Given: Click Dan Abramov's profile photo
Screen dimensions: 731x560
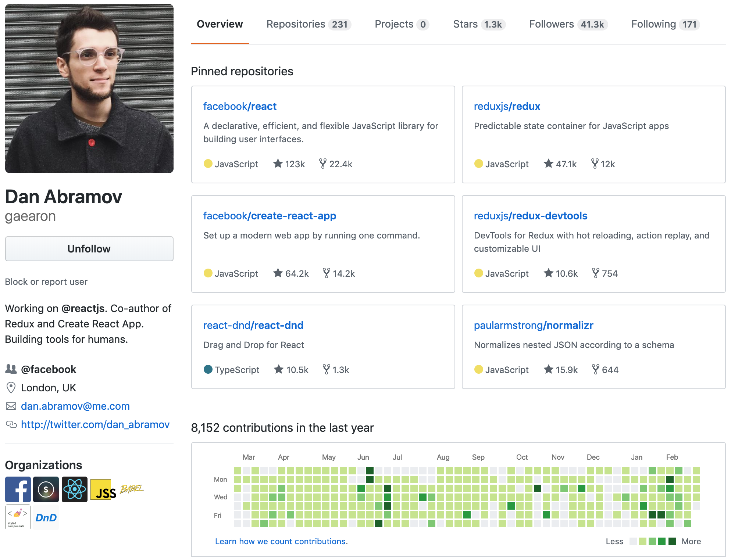Looking at the screenshot, I should tap(89, 89).
